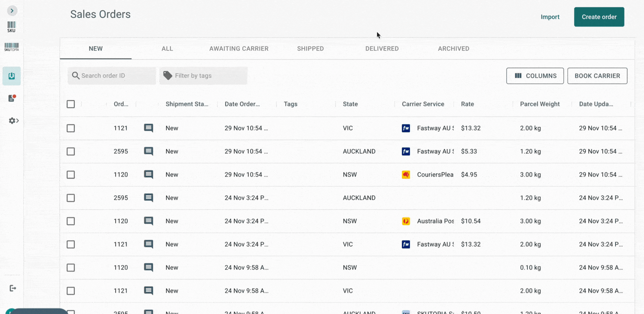The width and height of the screenshot is (644, 314).
Task: Click the Create order button
Action: (x=599, y=17)
